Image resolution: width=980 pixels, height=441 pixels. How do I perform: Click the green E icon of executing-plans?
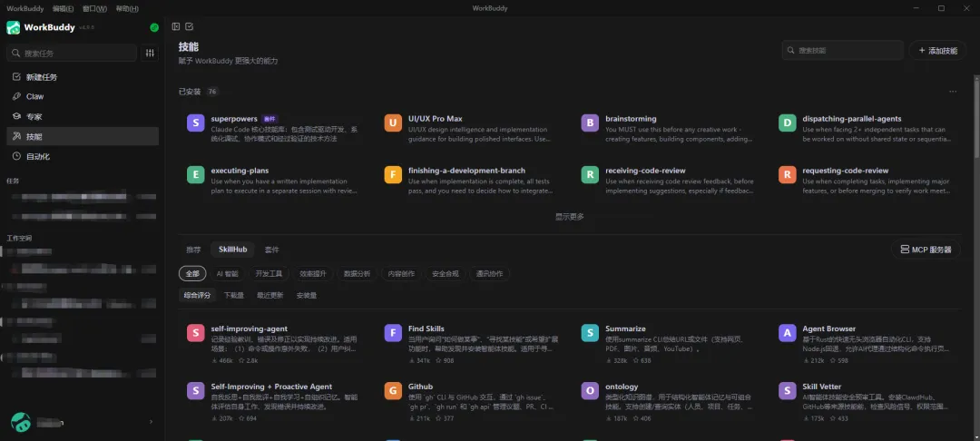tap(196, 175)
